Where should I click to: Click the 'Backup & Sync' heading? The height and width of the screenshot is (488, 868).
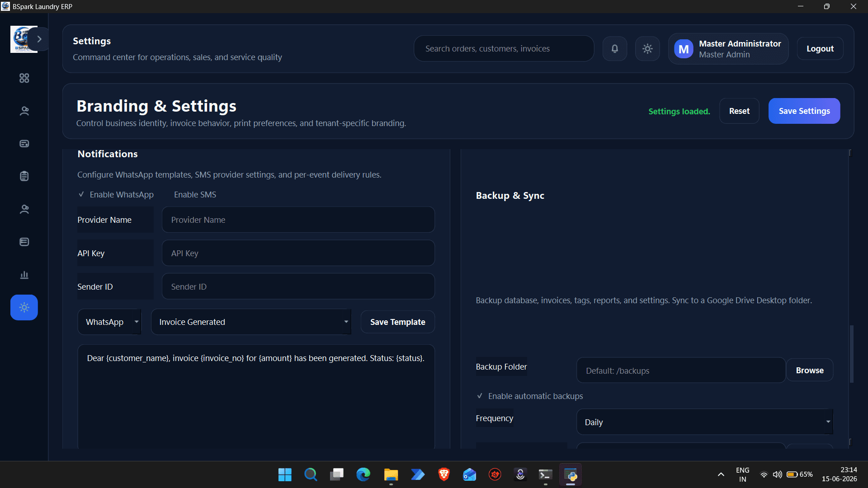(x=510, y=196)
